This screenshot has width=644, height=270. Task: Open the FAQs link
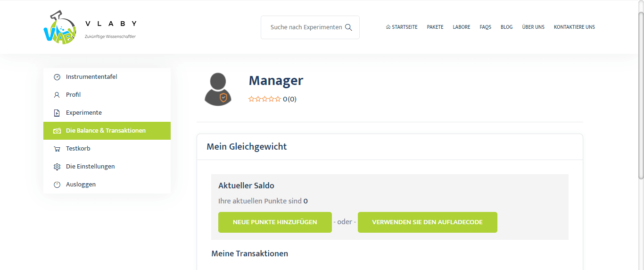(x=486, y=27)
